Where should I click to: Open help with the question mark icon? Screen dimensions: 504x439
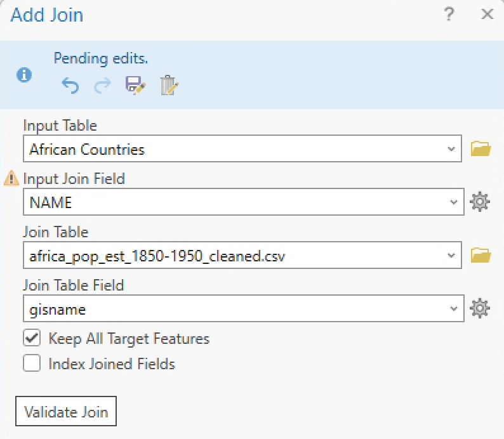[x=449, y=15]
